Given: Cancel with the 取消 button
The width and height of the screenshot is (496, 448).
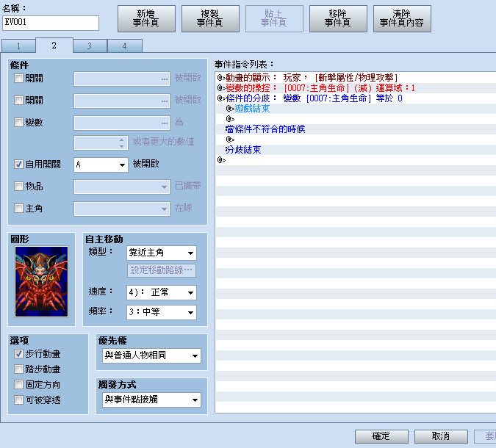Looking at the screenshot, I should 441,436.
